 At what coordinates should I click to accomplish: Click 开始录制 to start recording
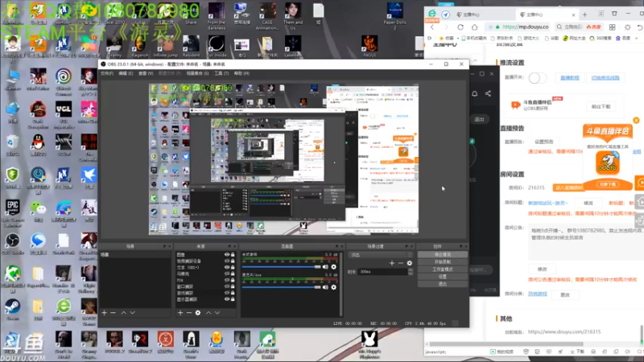coord(442,262)
